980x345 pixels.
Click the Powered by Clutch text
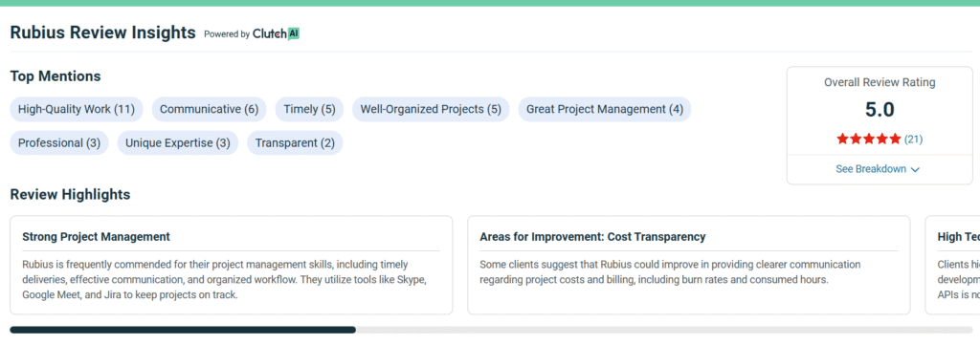pyautogui.click(x=252, y=33)
